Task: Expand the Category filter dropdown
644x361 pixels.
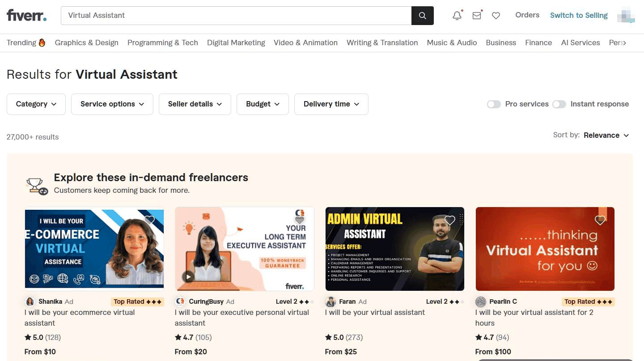Action: tap(36, 104)
